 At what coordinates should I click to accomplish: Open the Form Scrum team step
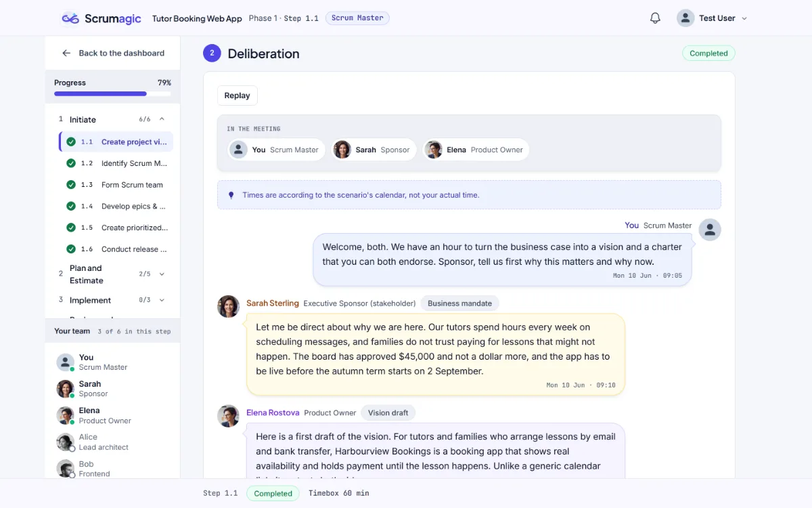(116, 185)
